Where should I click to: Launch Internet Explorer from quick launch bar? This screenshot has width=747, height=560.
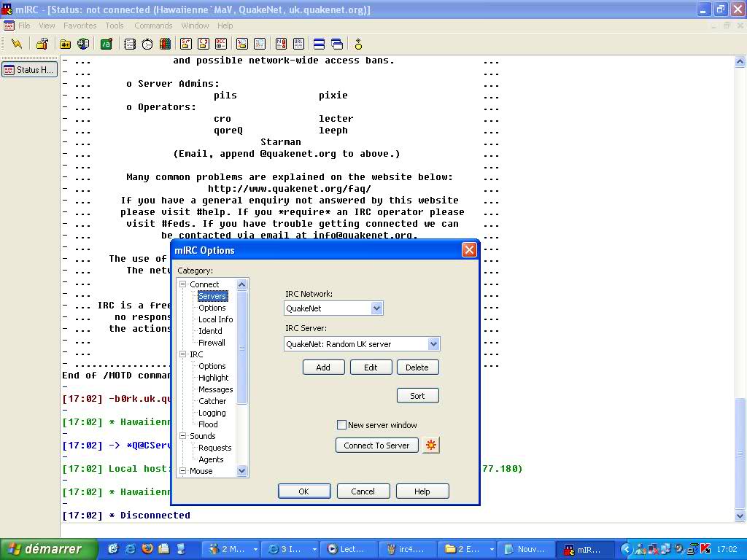tap(130, 548)
